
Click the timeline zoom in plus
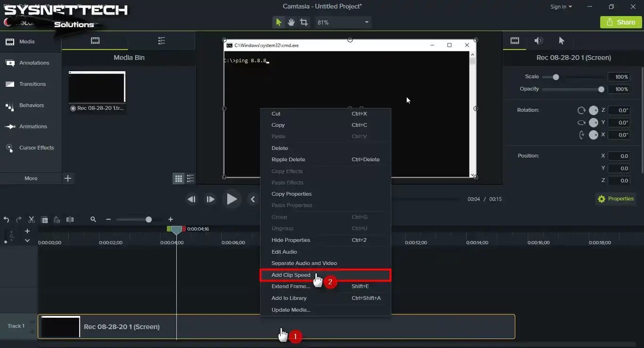171,220
